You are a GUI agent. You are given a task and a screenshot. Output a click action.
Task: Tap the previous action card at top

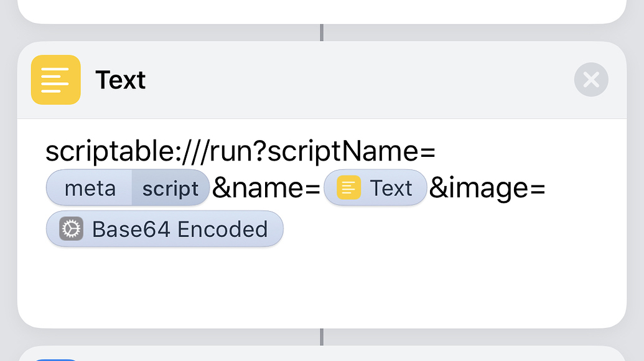[322, 11]
